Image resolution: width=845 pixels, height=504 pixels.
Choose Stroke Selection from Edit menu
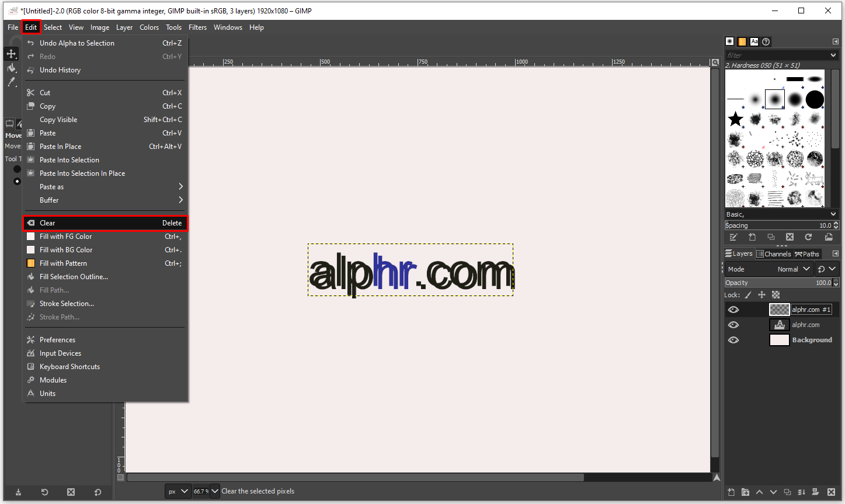click(105, 304)
